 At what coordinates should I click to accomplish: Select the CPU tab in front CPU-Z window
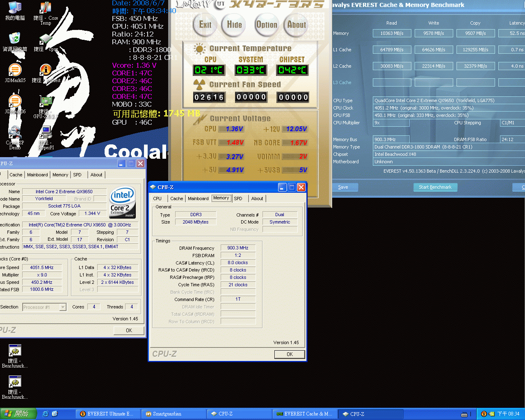[157, 199]
